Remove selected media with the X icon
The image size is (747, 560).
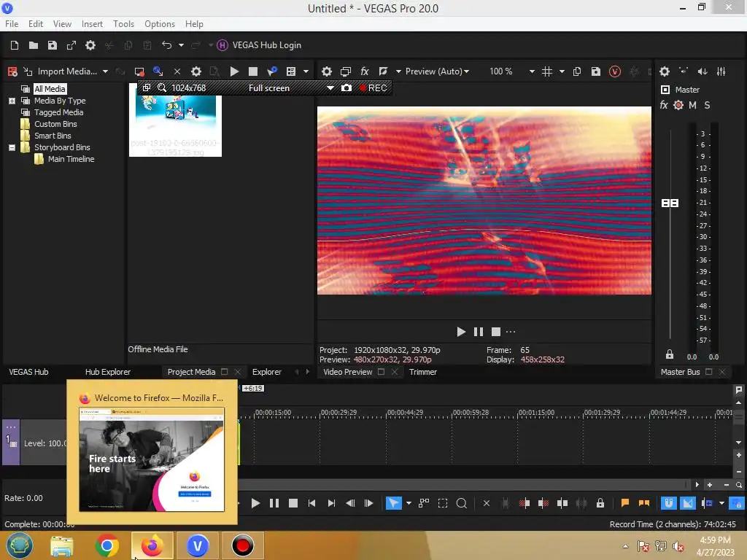coord(177,71)
